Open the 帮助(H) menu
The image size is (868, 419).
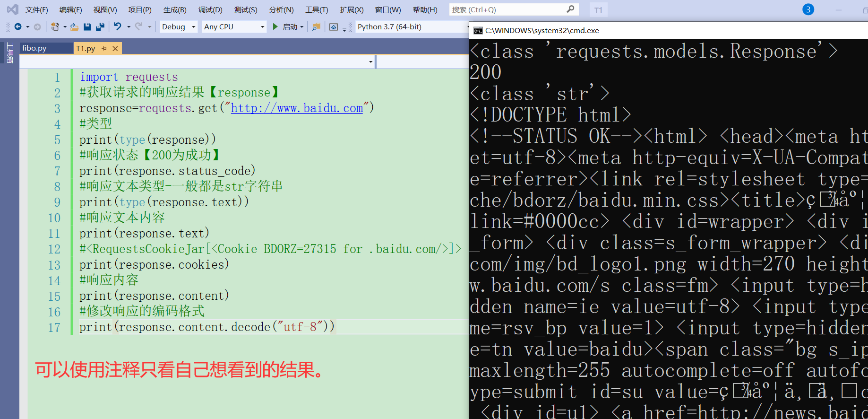[425, 9]
